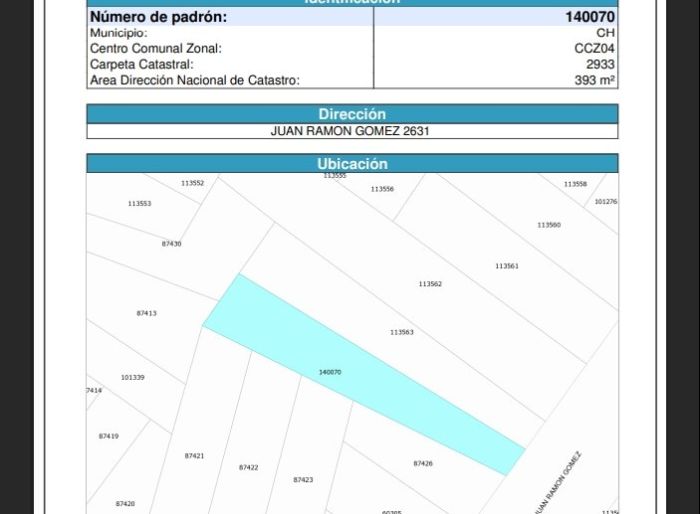Click parcel label 87421 on map

point(194,456)
